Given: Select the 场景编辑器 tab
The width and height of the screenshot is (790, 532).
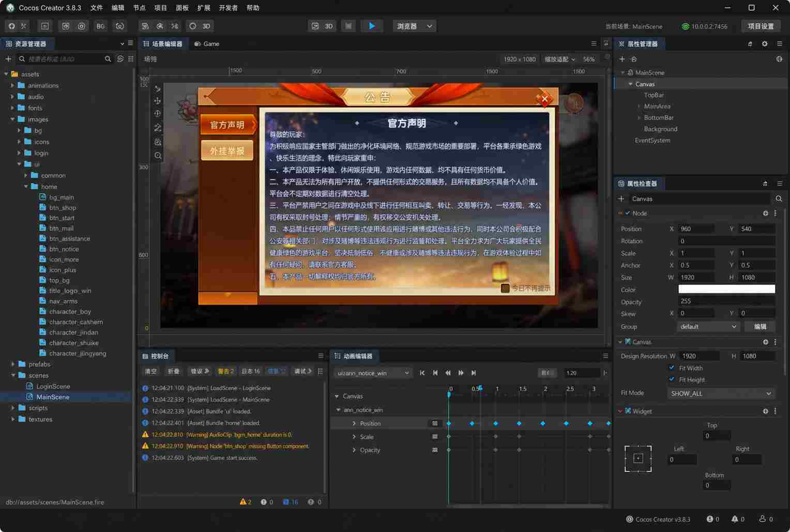Looking at the screenshot, I should tap(162, 44).
